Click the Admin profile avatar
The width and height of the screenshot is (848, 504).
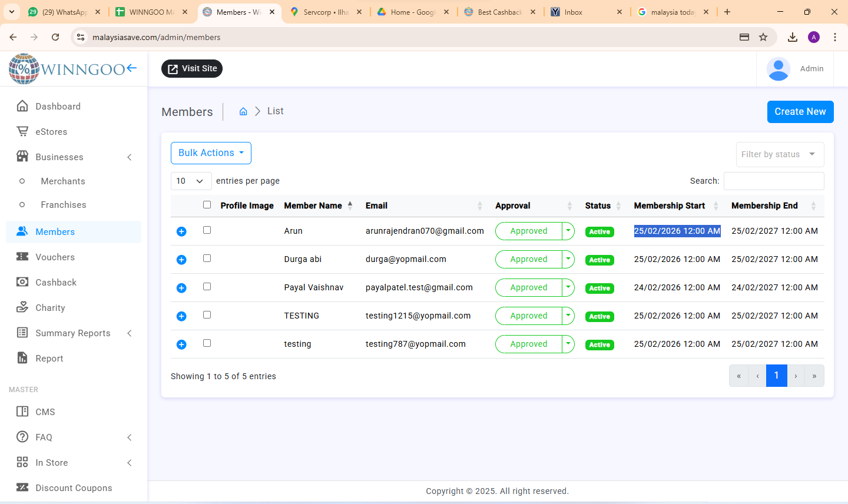pos(778,69)
